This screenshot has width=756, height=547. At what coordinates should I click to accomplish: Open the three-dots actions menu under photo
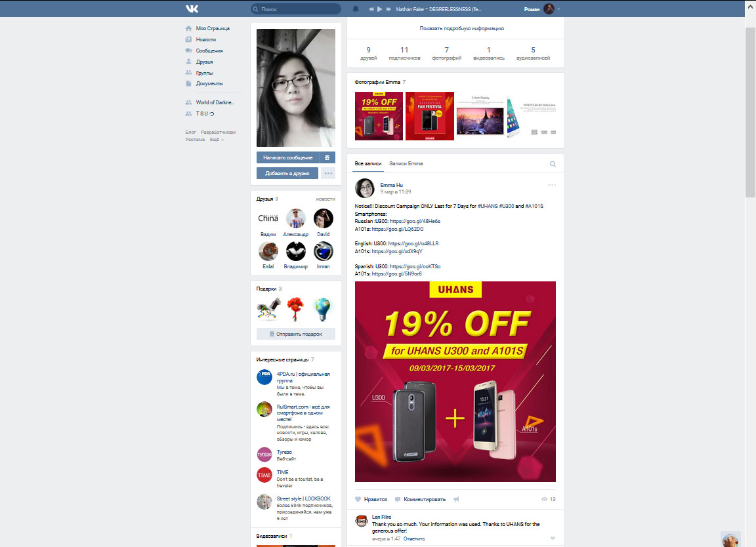tap(328, 174)
